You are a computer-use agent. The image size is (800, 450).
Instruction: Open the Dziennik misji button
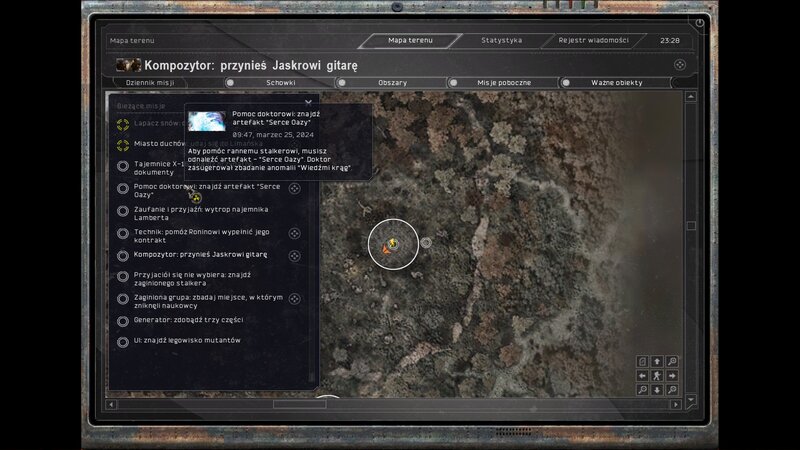[x=150, y=83]
